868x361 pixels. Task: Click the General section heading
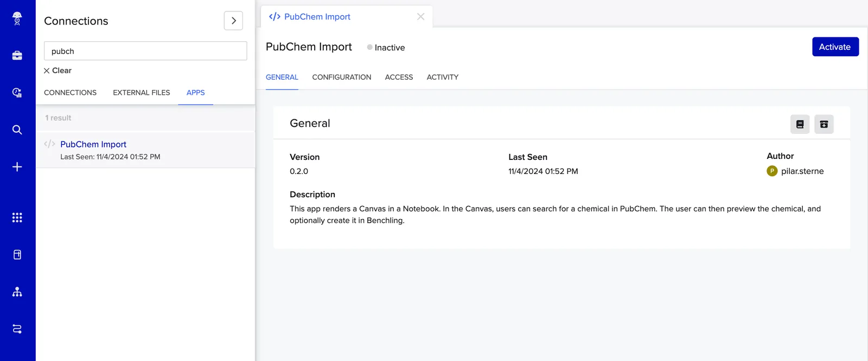(x=310, y=123)
